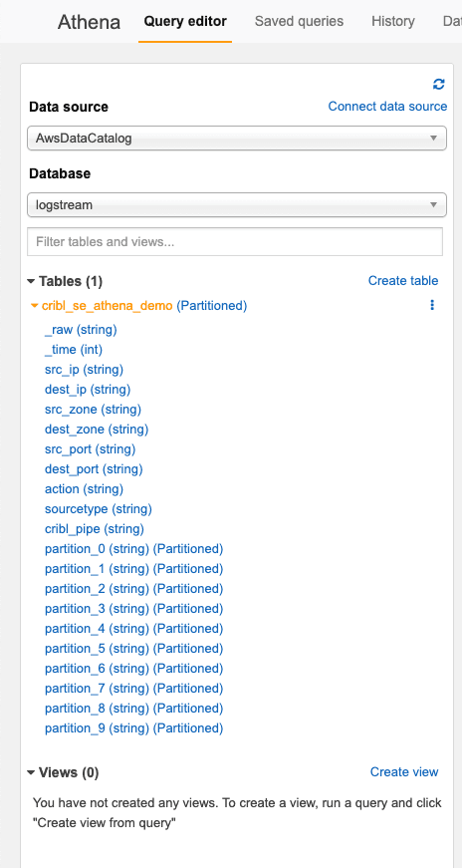Image resolution: width=462 pixels, height=868 pixels.
Task: Click the src_port (string) column
Action: (x=91, y=449)
